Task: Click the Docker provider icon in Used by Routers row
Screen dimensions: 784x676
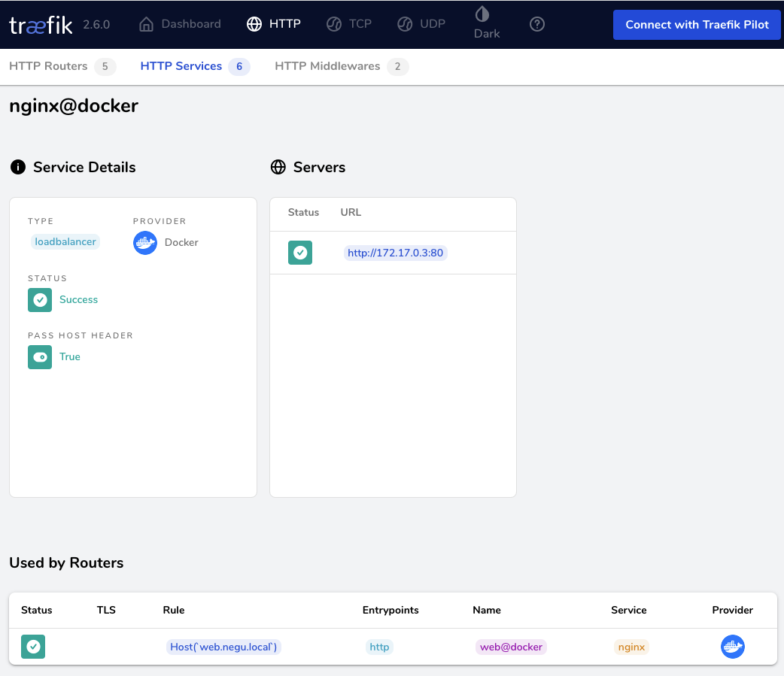Action: [x=732, y=646]
